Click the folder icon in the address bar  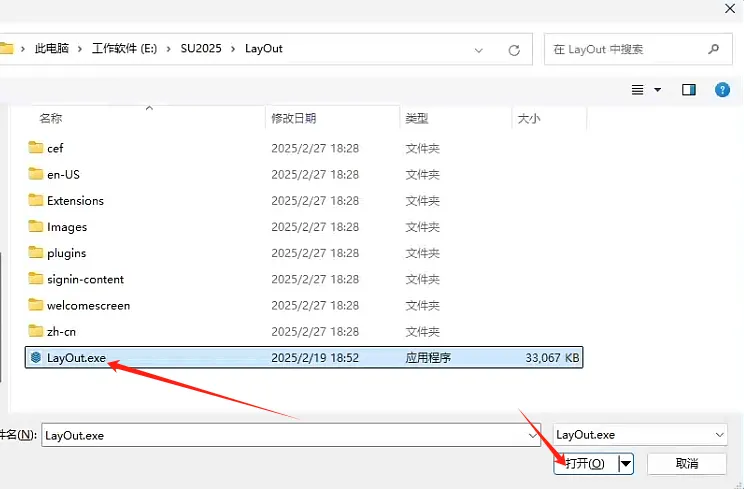[x=6, y=48]
